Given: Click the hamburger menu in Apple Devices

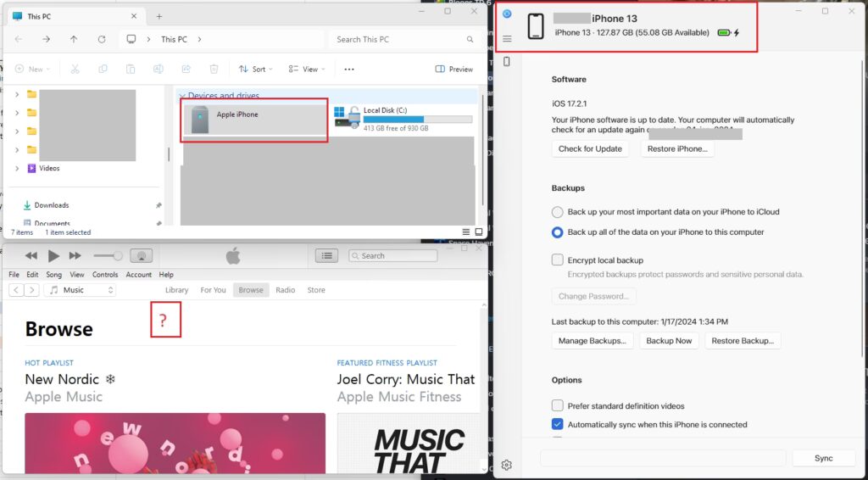Looking at the screenshot, I should pyautogui.click(x=507, y=39).
